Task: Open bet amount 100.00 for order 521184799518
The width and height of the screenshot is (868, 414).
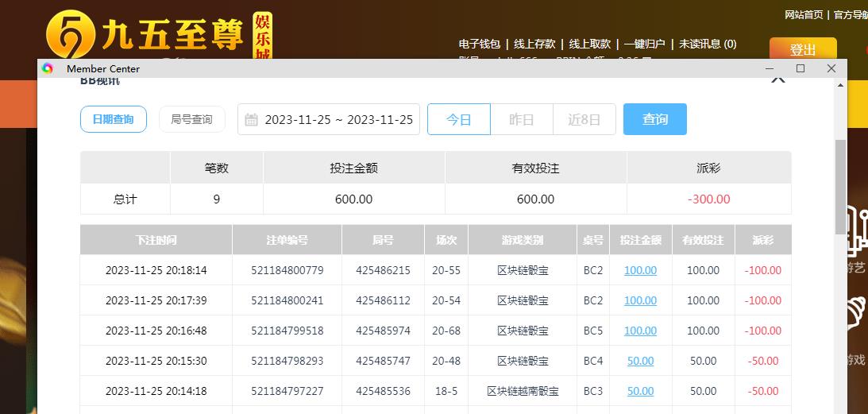Action: click(x=641, y=331)
